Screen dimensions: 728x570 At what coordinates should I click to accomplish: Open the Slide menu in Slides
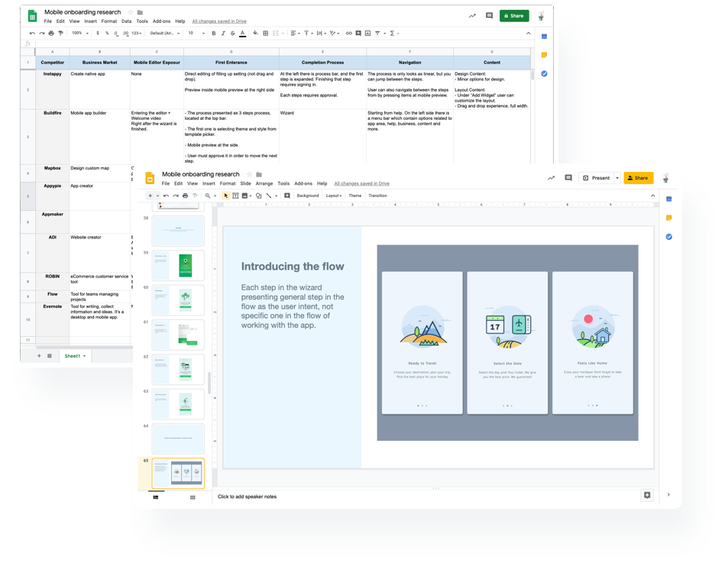pyautogui.click(x=246, y=183)
